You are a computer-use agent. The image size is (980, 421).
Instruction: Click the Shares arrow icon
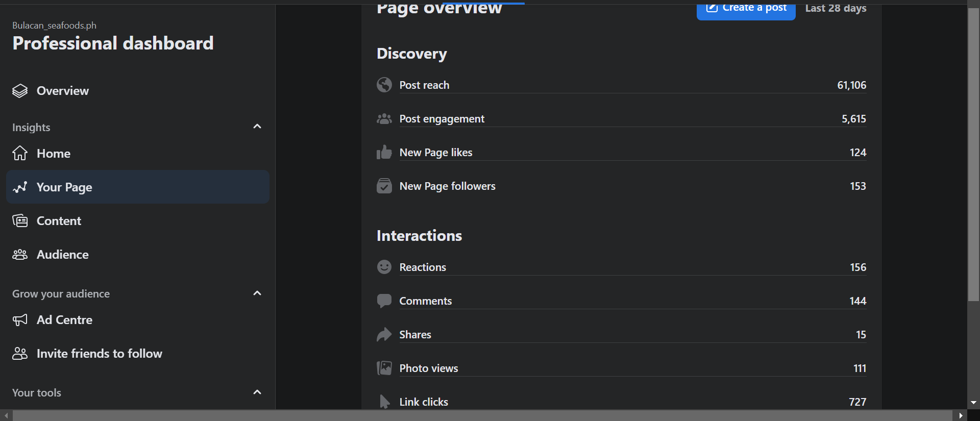pyautogui.click(x=384, y=334)
